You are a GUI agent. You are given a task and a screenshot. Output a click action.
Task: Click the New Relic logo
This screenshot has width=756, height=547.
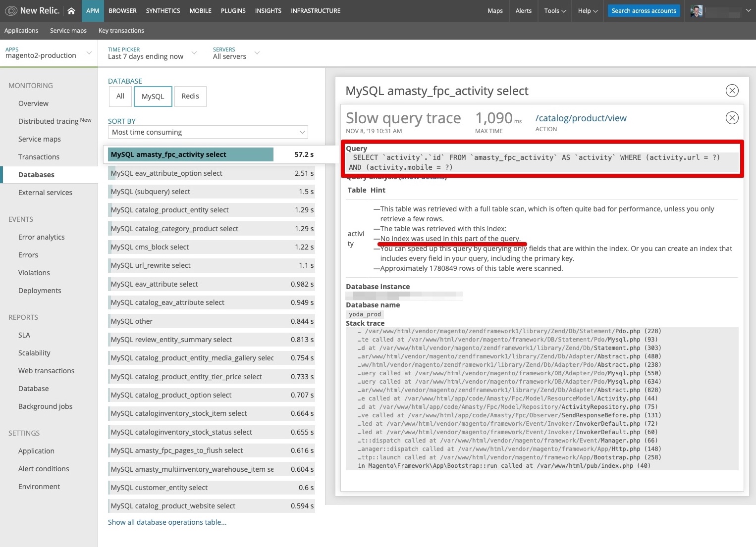point(32,10)
